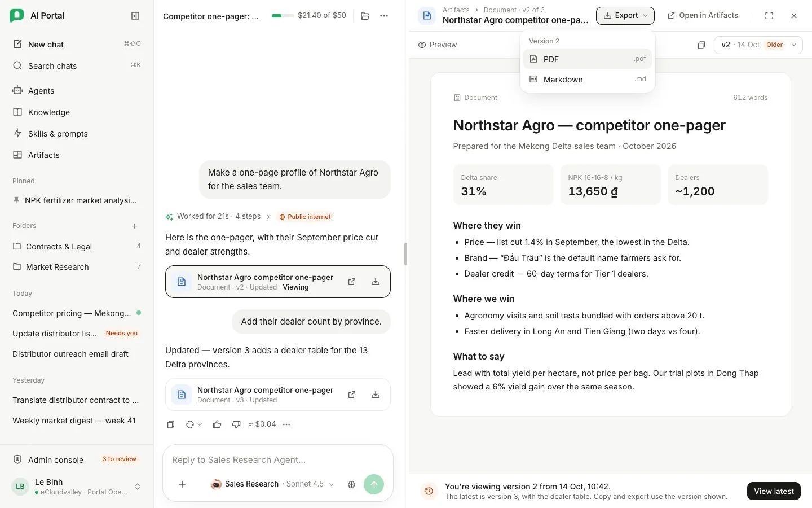This screenshot has height=508, width=812.
Task: Open the v2 version dropdown
Action: (758, 45)
